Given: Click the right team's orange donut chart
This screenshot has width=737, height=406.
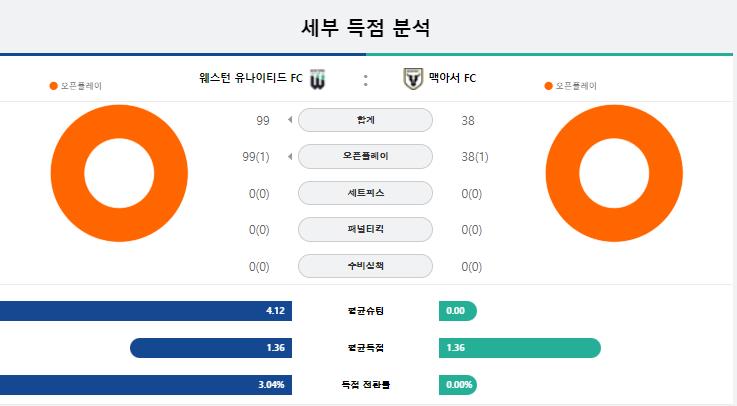Looking at the screenshot, I should (x=614, y=173).
